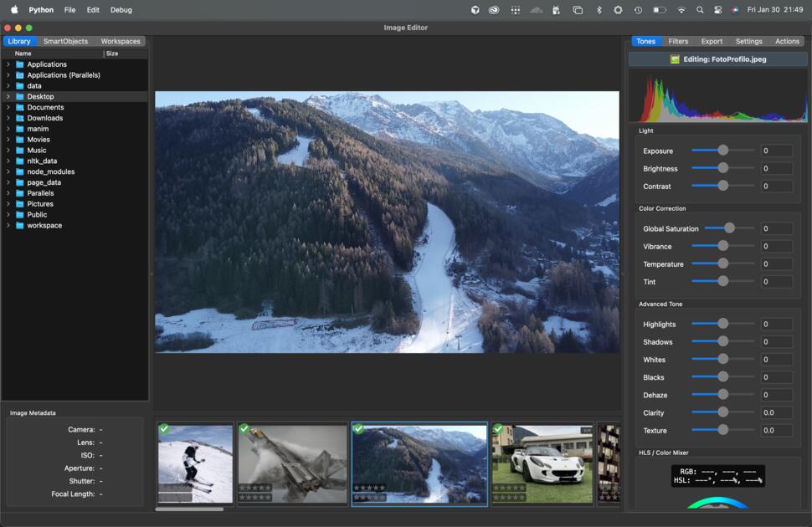Go to the Export tab
Image resolution: width=812 pixels, height=527 pixels.
(712, 42)
